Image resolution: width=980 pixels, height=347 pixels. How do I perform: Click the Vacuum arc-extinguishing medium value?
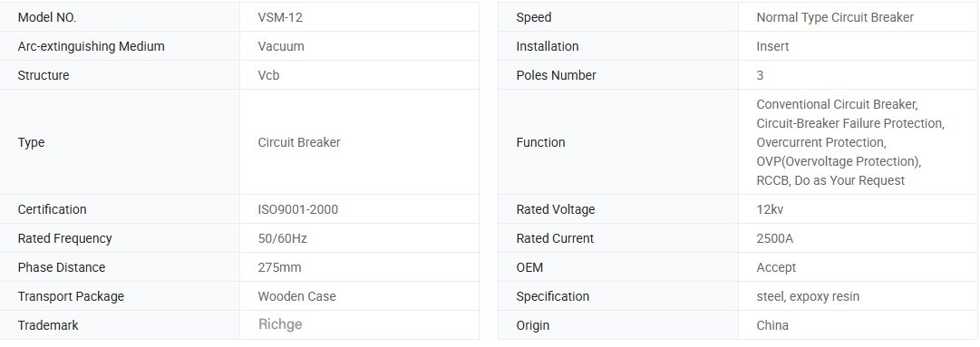(281, 46)
